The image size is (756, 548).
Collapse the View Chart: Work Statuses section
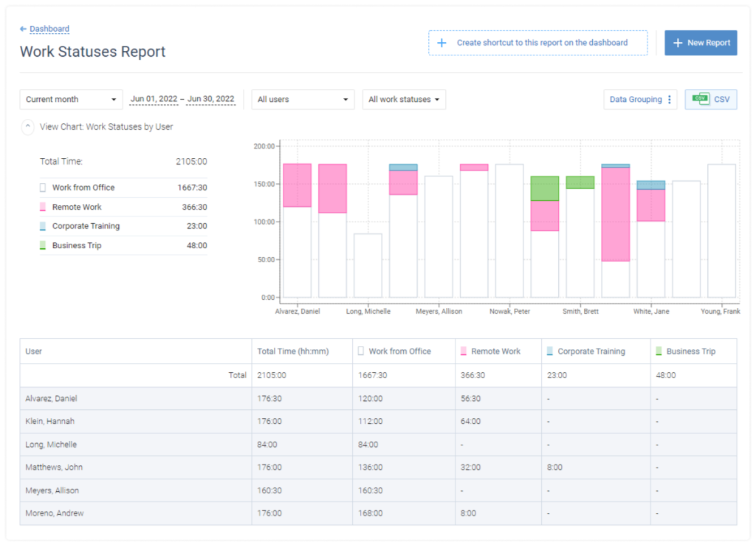coord(27,126)
